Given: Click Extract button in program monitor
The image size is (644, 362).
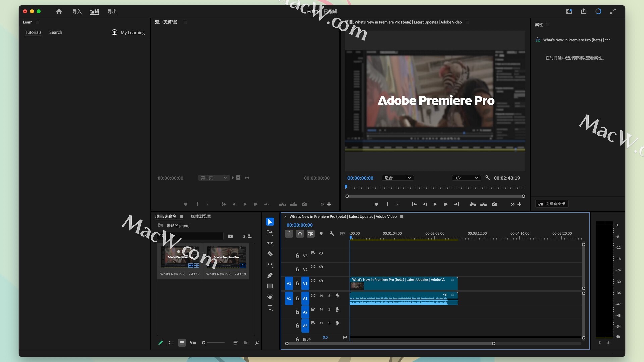Looking at the screenshot, I should click(x=483, y=204).
